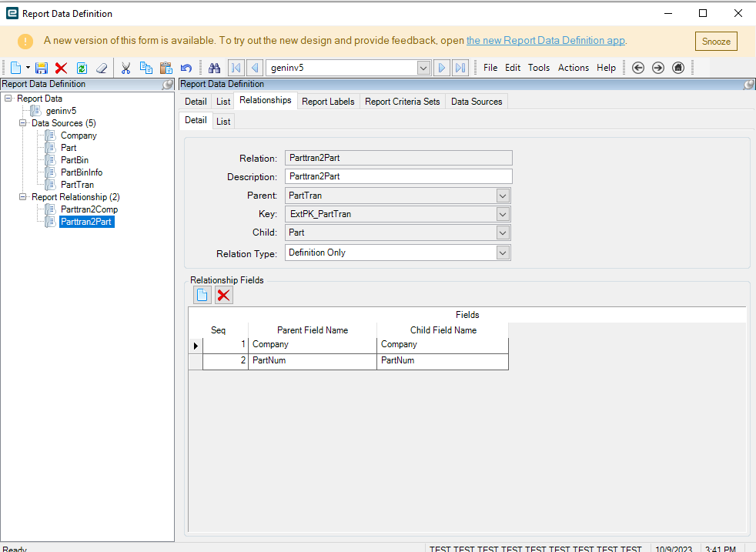Open the new Report Data Definition app link
The width and height of the screenshot is (756, 552).
click(x=545, y=41)
